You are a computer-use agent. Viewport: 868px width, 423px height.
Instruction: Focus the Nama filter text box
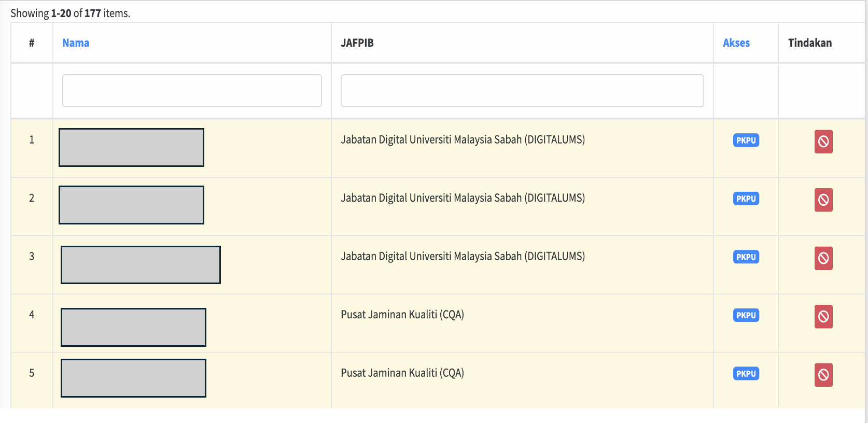(x=192, y=91)
